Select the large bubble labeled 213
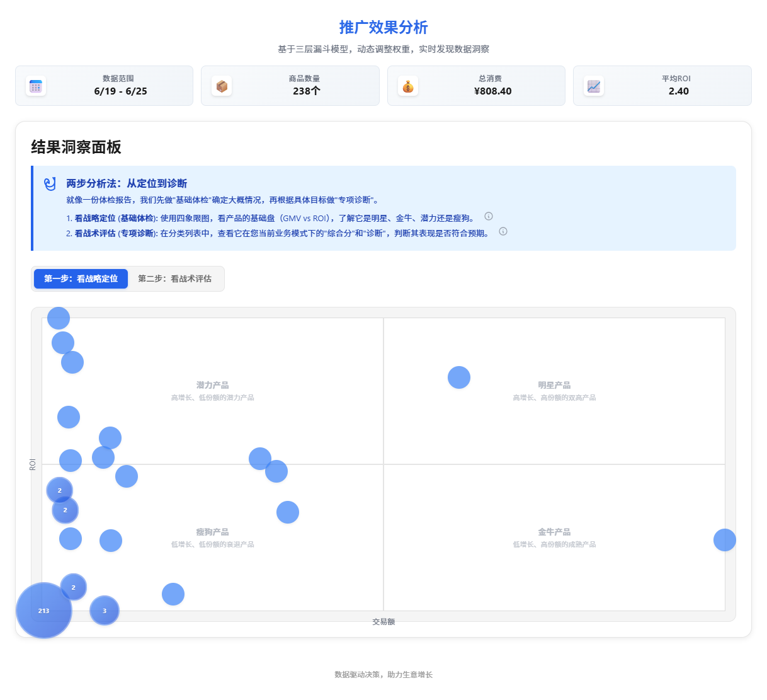 coord(43,611)
